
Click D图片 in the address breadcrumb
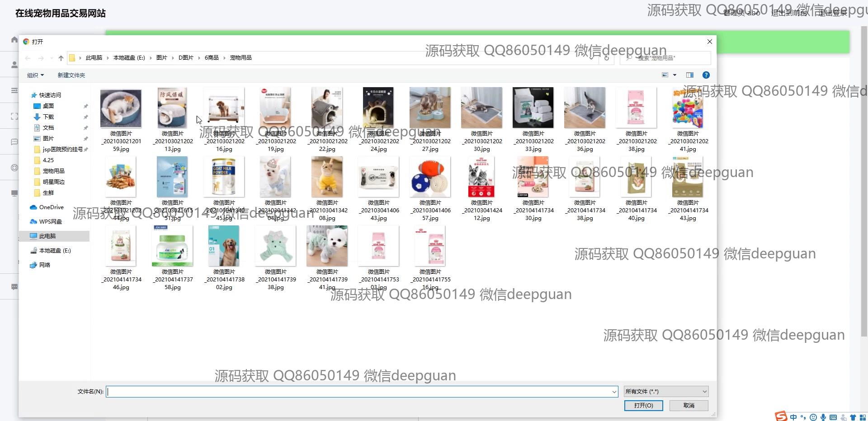pyautogui.click(x=185, y=58)
